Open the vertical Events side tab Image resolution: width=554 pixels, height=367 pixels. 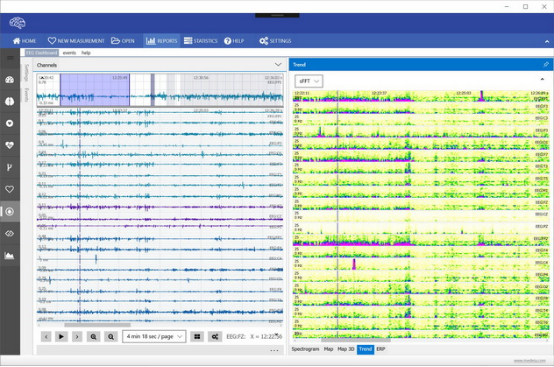click(26, 95)
